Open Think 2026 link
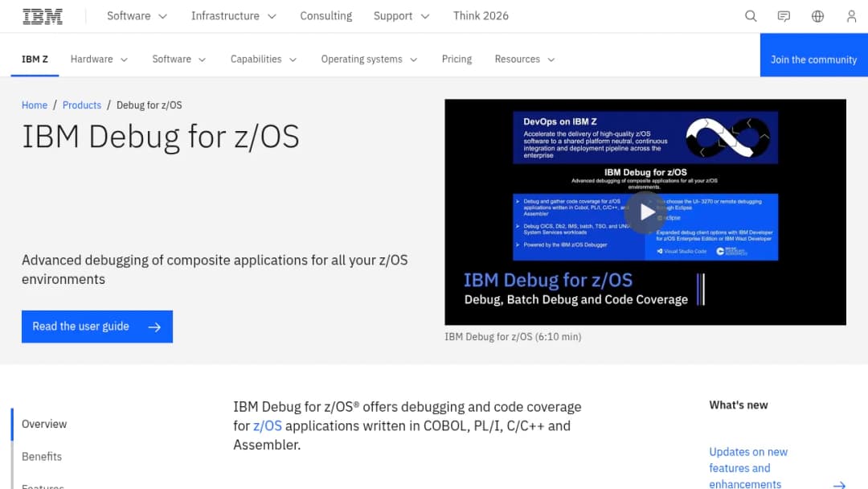The image size is (868, 489). 481,16
